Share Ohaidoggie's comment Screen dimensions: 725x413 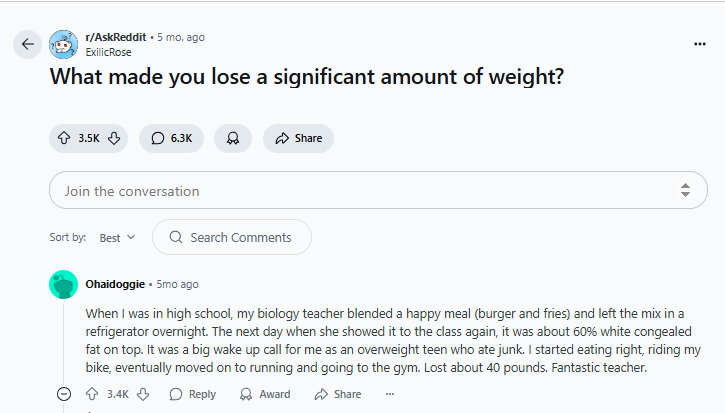337,394
